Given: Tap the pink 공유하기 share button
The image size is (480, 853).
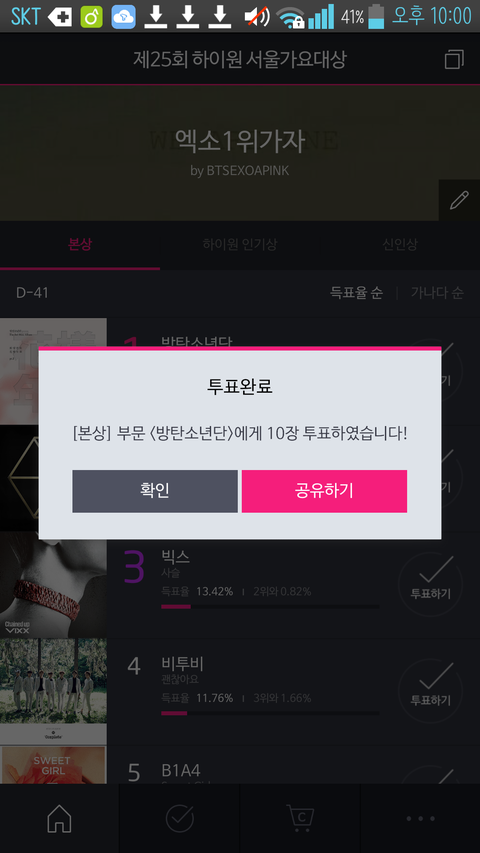Looking at the screenshot, I should (324, 491).
